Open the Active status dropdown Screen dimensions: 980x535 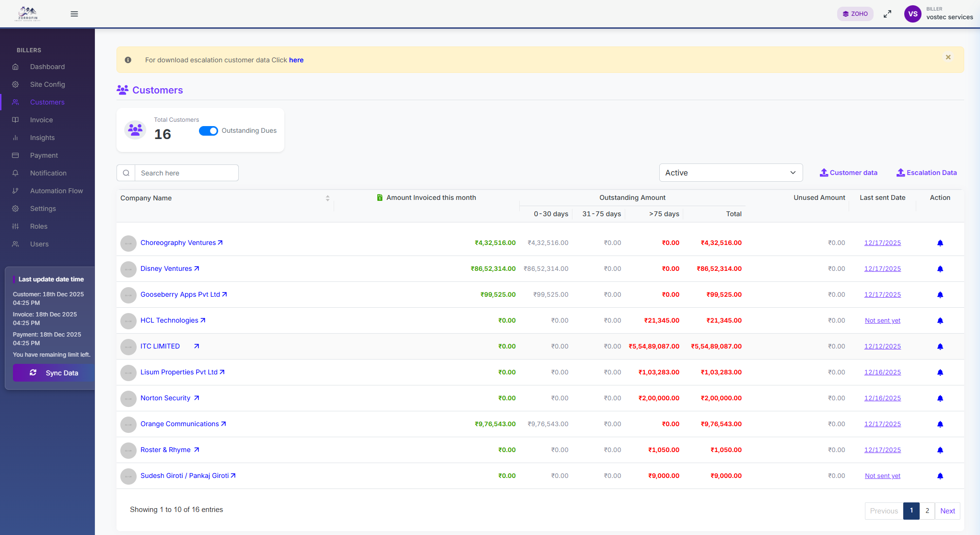pyautogui.click(x=731, y=173)
